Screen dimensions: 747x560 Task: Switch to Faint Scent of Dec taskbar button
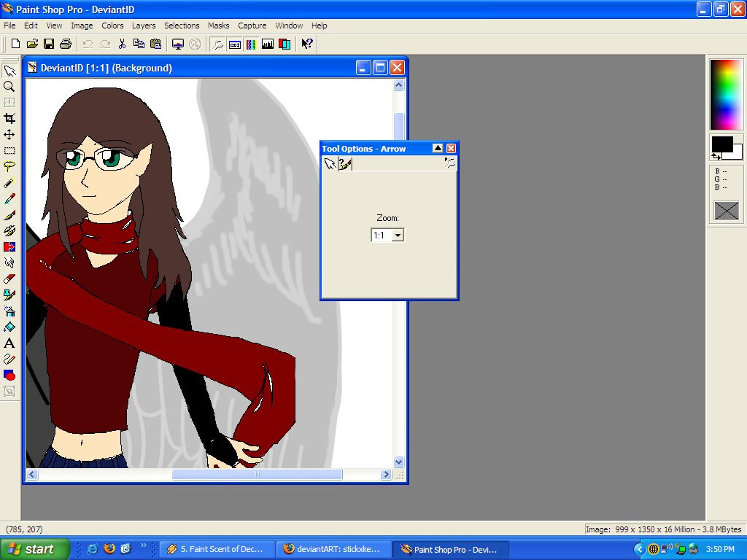click(217, 549)
